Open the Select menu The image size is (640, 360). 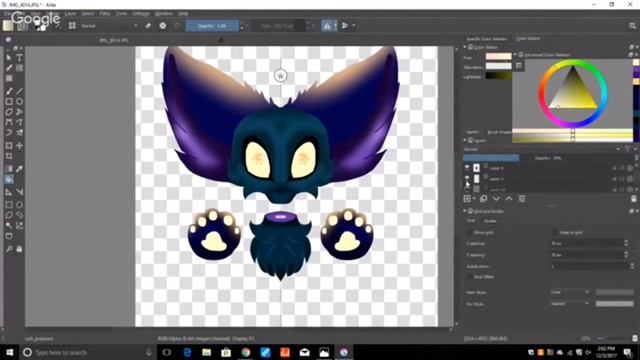(88, 13)
